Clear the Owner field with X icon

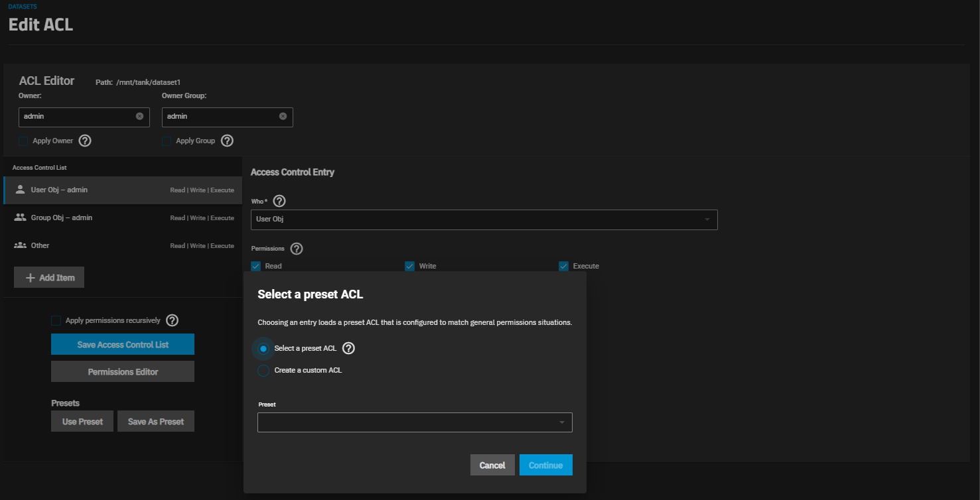coord(139,116)
